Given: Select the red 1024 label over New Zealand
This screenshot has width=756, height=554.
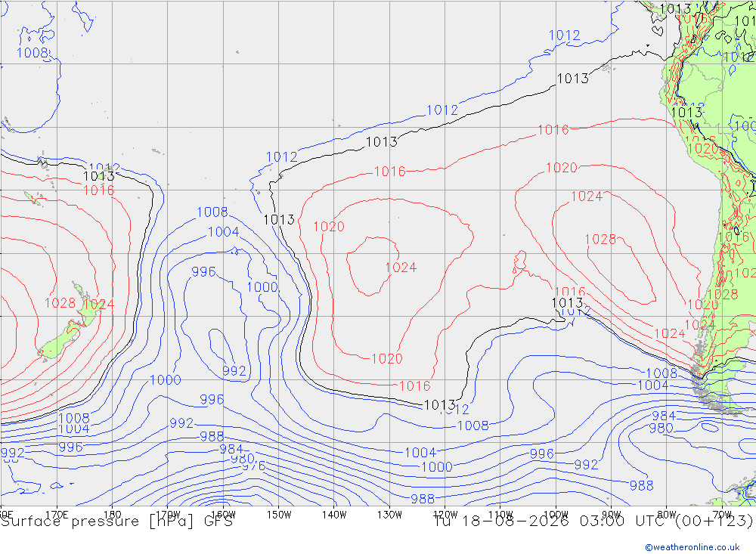Looking at the screenshot, I should pos(98,305).
